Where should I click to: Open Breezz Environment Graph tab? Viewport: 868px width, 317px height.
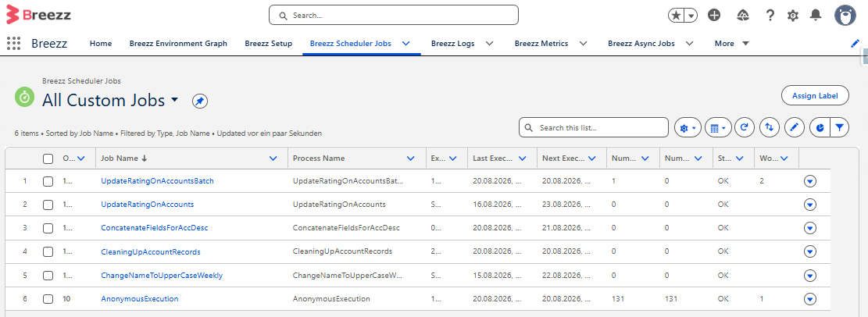pyautogui.click(x=178, y=43)
